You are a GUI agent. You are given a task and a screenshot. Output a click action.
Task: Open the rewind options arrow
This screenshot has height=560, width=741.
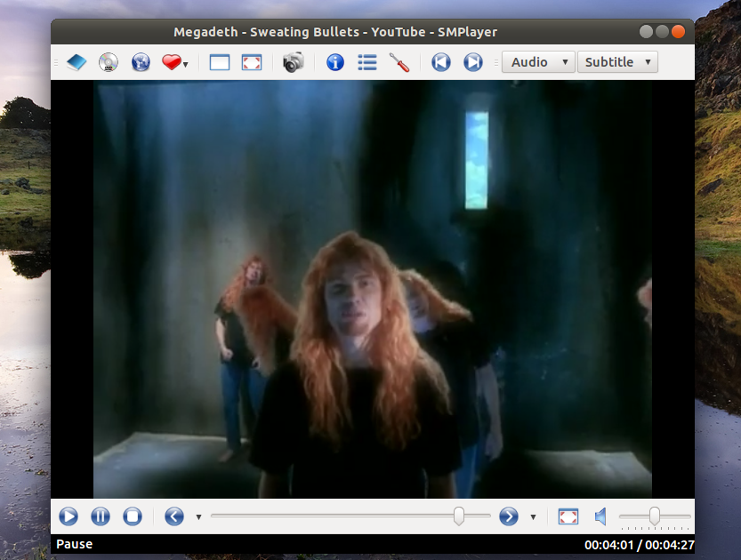(x=197, y=516)
